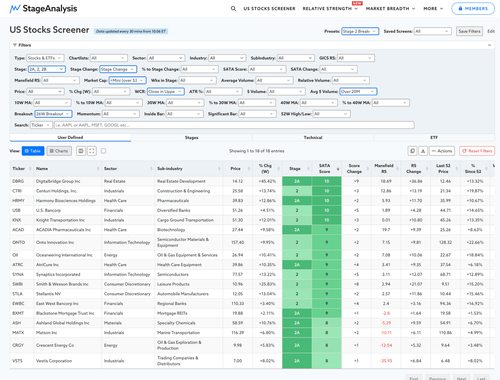Click the Members button
500x380 pixels.
click(x=473, y=9)
